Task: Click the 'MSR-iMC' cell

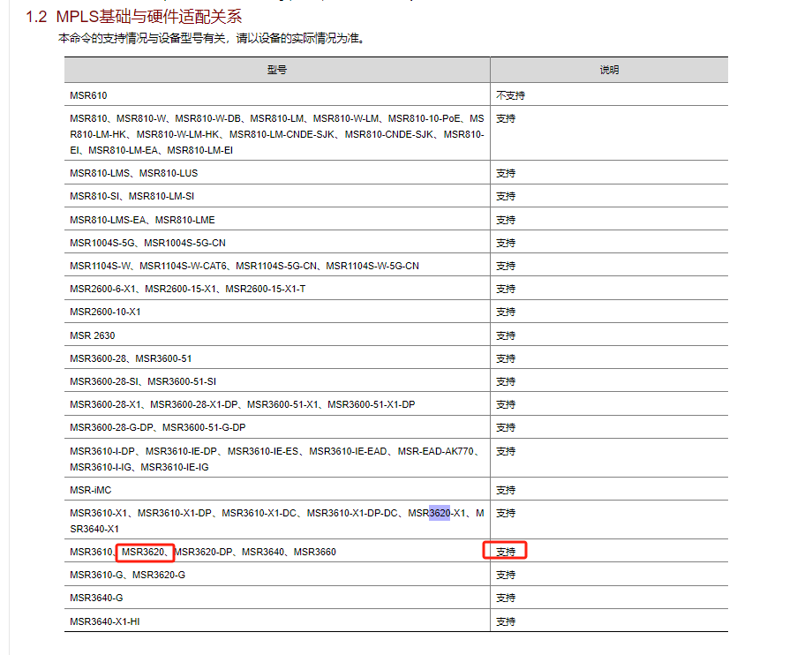Action: (277, 490)
